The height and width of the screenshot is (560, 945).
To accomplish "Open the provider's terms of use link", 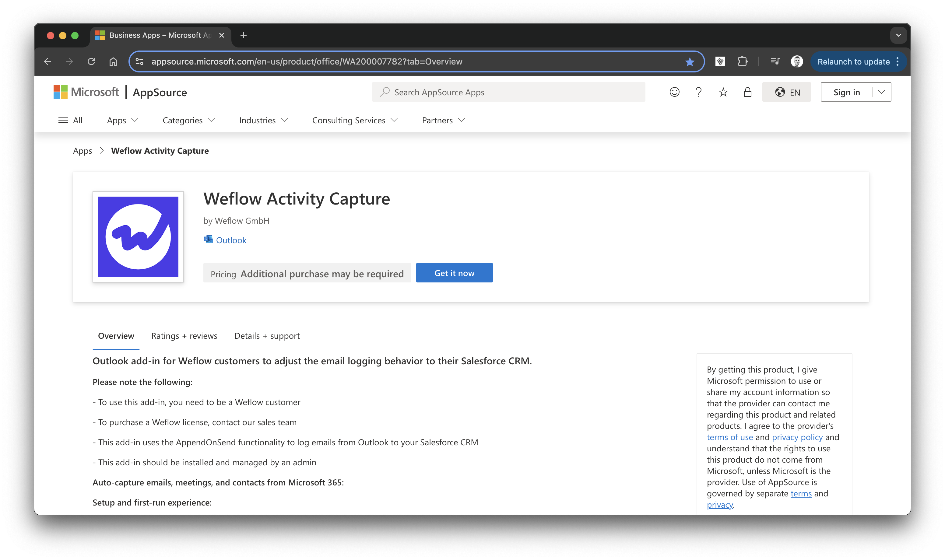I will point(729,437).
